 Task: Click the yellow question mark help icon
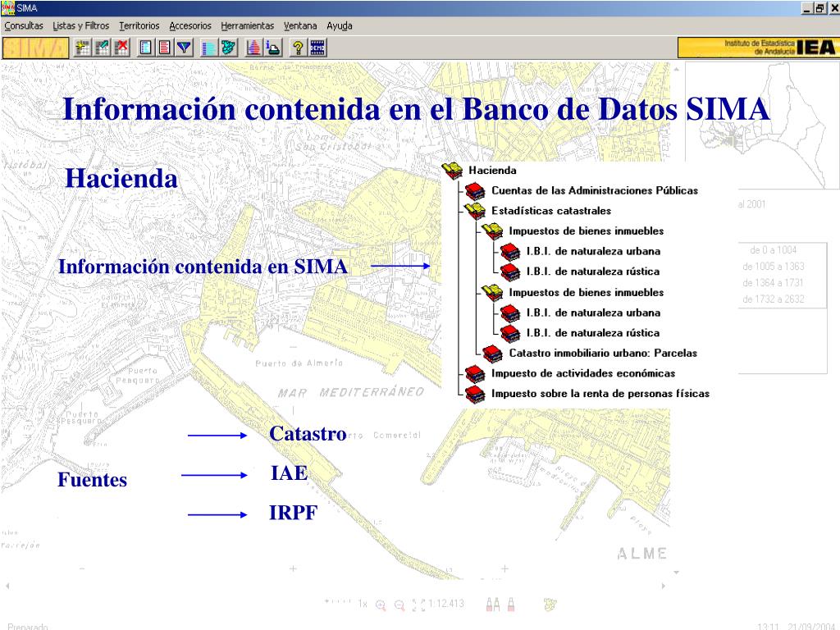(298, 48)
